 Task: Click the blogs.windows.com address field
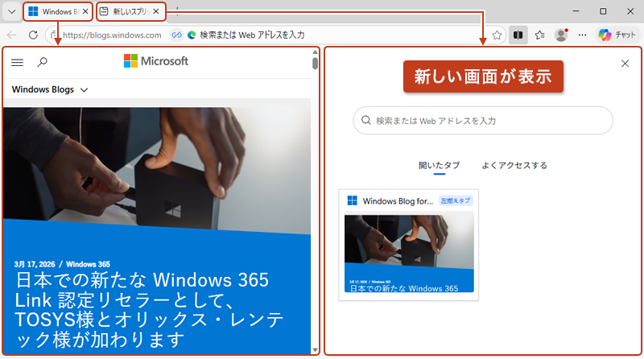click(112, 35)
